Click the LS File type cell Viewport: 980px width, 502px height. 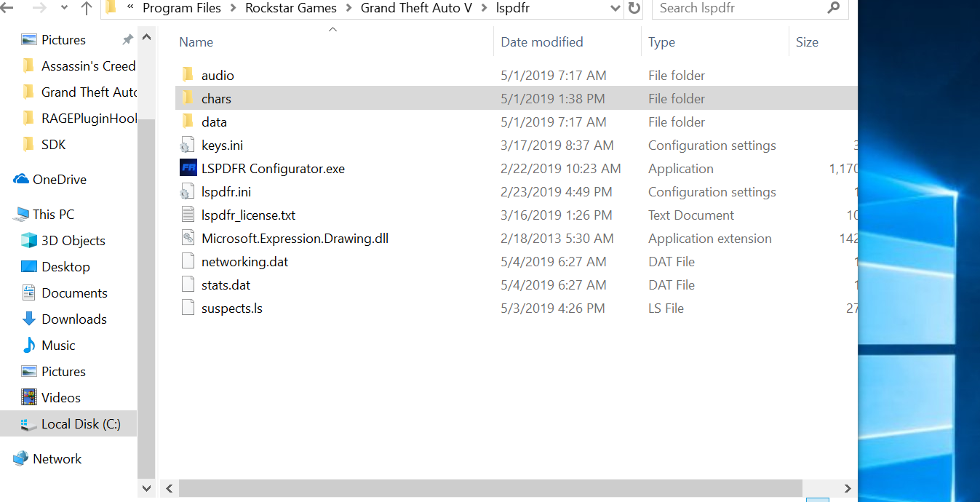point(666,308)
